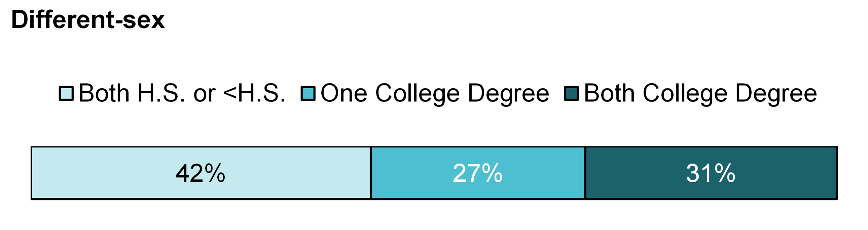Click the "42%" data label
Screen dimensions: 868x230
201,174
